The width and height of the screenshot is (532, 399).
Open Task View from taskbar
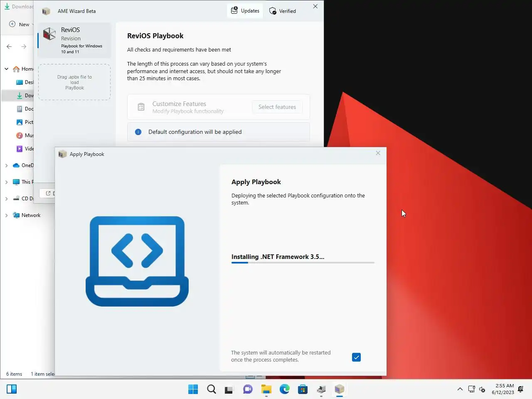[x=229, y=389]
